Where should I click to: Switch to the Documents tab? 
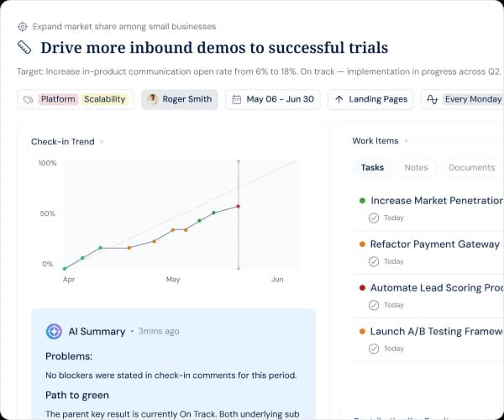pyautogui.click(x=471, y=167)
